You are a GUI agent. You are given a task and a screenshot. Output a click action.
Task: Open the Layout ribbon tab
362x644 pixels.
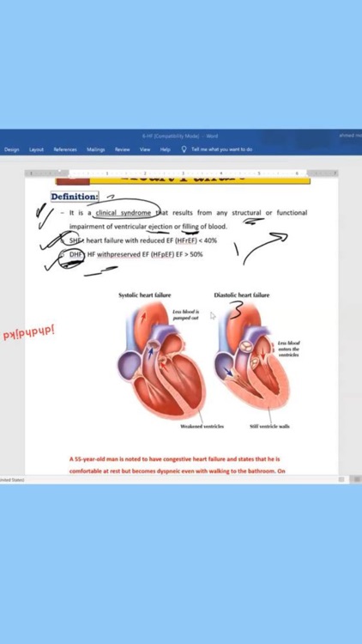point(36,149)
